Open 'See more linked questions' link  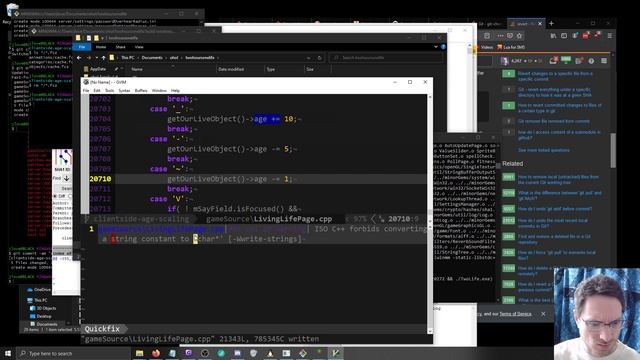(x=544, y=150)
